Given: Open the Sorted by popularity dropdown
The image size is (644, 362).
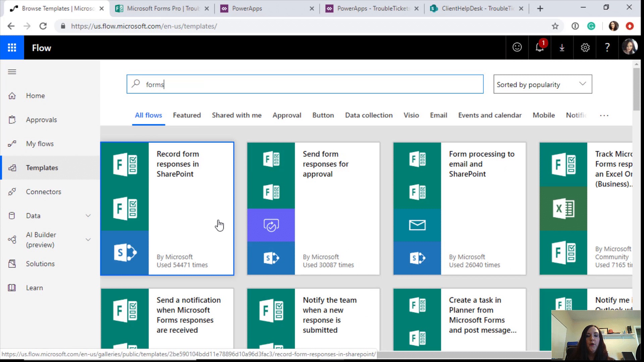Looking at the screenshot, I should click(542, 84).
